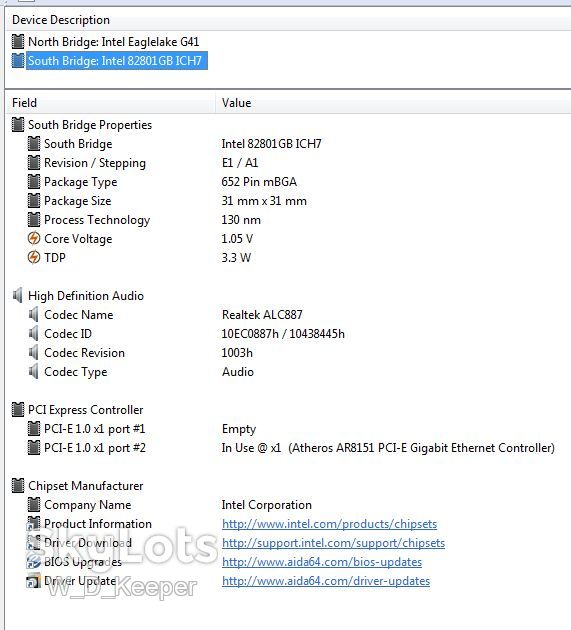
Task: Click the Product Information row icon
Action: (x=34, y=523)
